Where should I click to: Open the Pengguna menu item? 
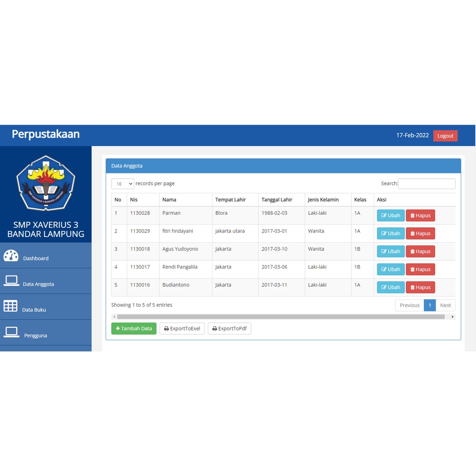click(x=46, y=333)
